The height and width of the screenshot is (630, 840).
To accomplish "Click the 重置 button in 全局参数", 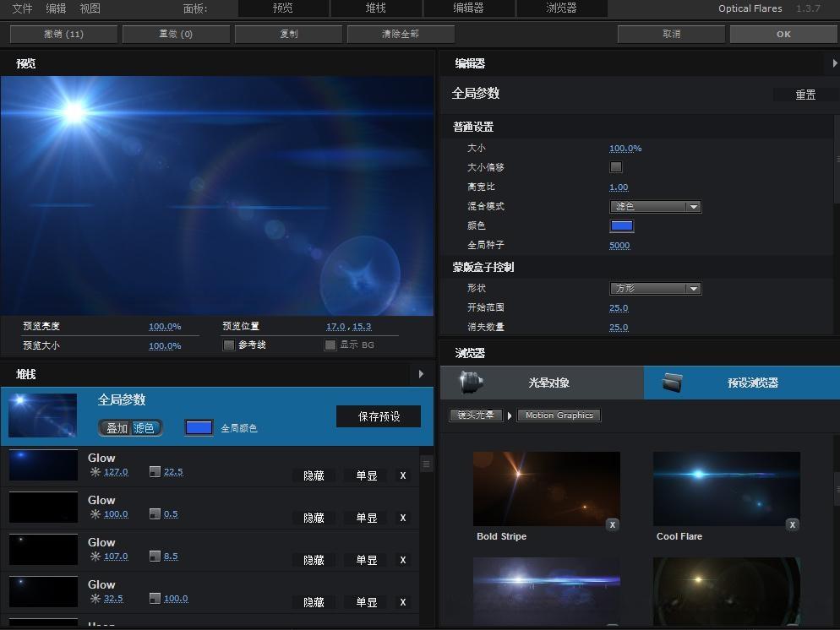I will 804,94.
